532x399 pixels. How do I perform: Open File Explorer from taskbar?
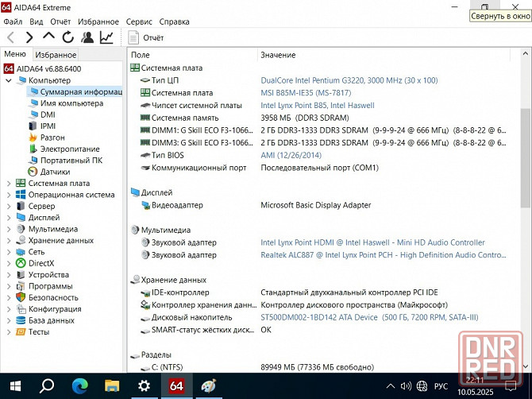pos(112,386)
